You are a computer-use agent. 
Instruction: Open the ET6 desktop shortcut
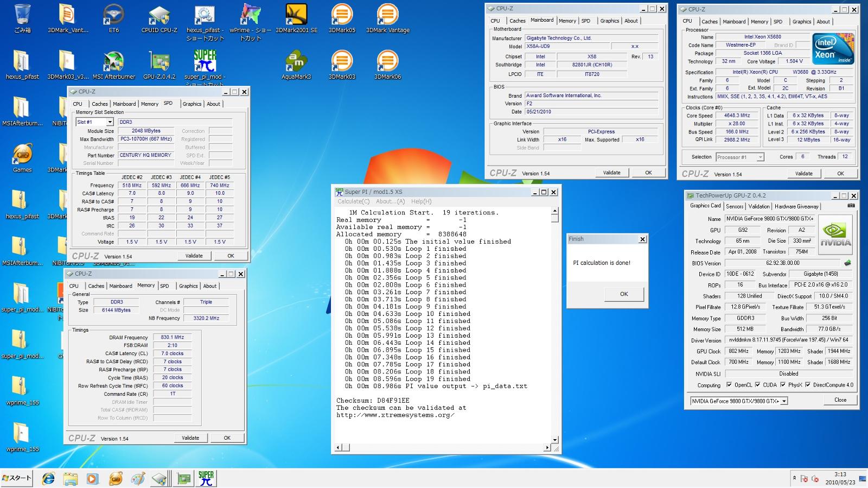(x=113, y=18)
